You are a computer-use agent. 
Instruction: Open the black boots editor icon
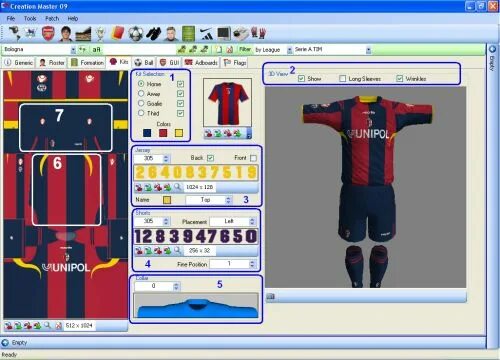(153, 34)
